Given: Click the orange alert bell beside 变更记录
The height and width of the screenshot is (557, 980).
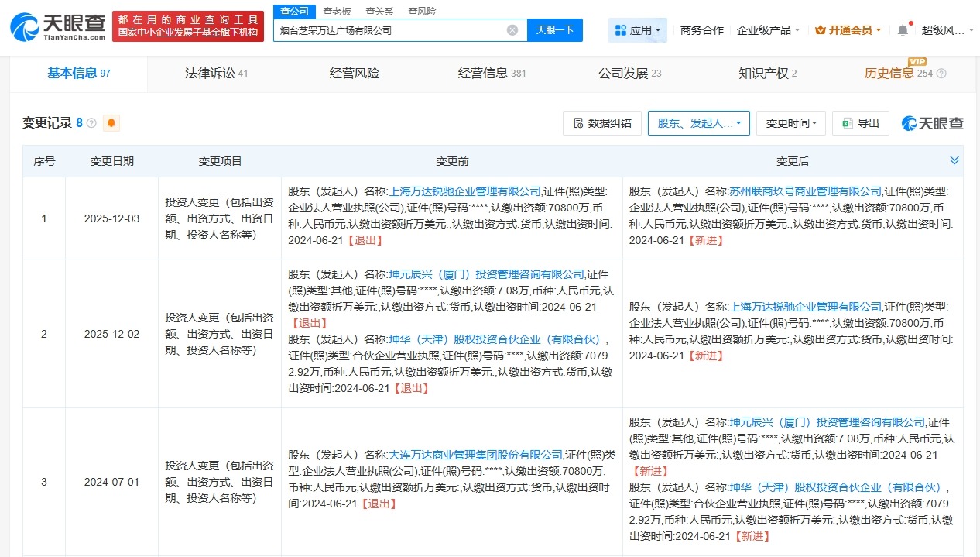Looking at the screenshot, I should tap(110, 122).
